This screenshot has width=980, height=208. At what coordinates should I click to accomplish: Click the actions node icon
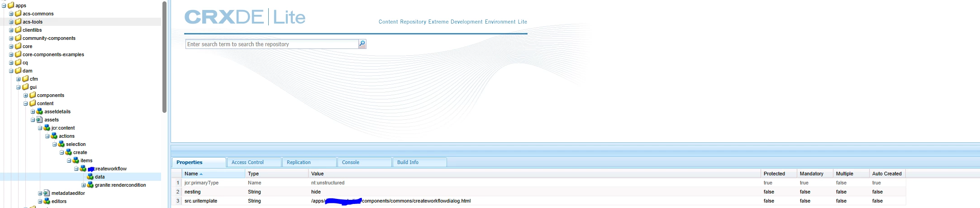click(x=54, y=136)
